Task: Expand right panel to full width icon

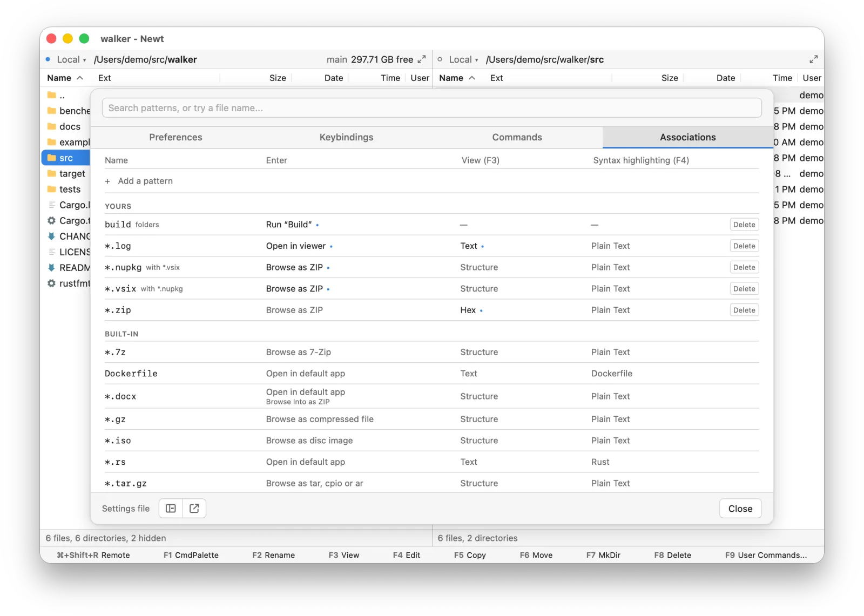Action: [813, 59]
